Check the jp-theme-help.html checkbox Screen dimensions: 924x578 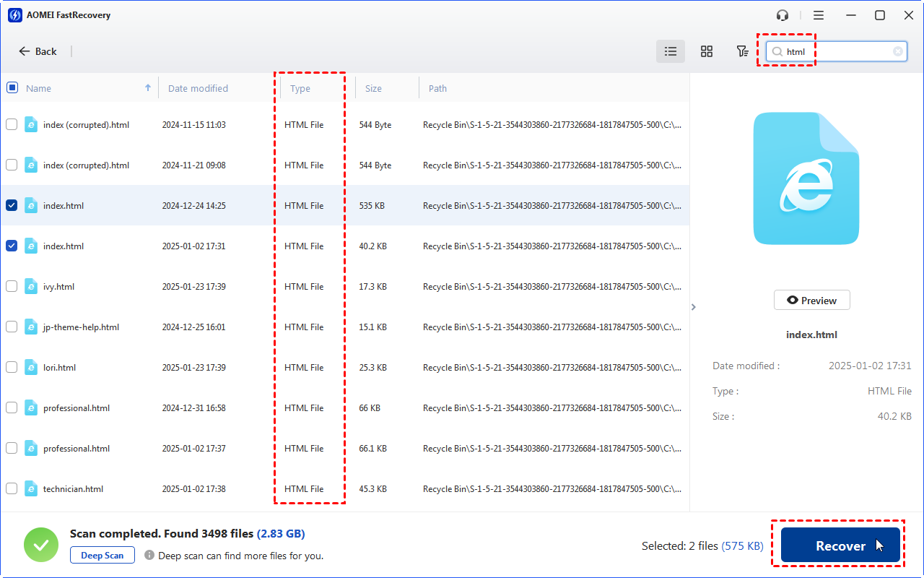pos(12,327)
